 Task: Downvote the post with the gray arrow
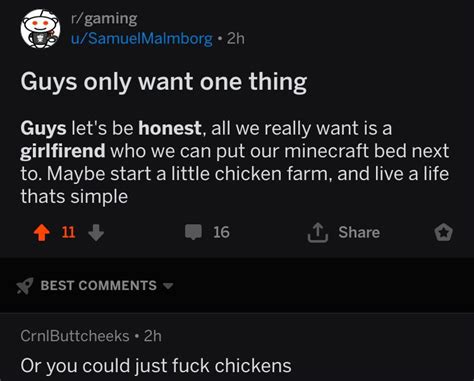click(96, 232)
